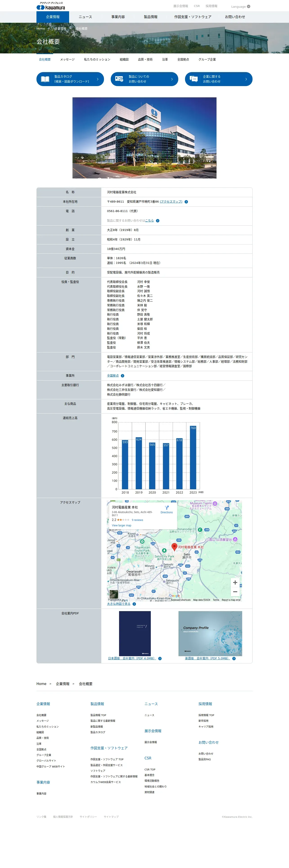Click 企業情報 in the bottom breadcrumb

click(x=63, y=684)
